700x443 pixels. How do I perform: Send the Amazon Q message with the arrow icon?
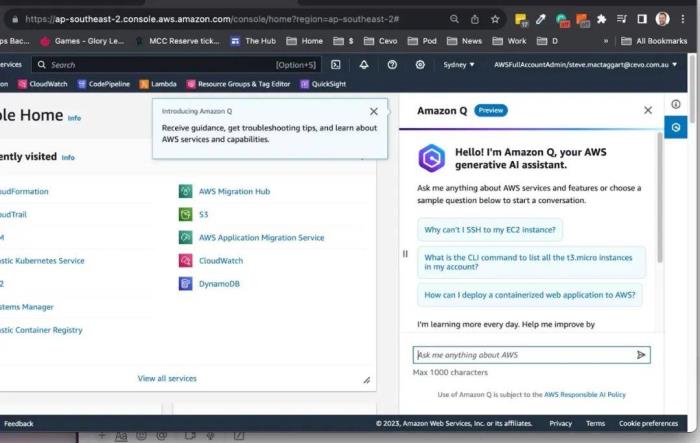(641, 355)
